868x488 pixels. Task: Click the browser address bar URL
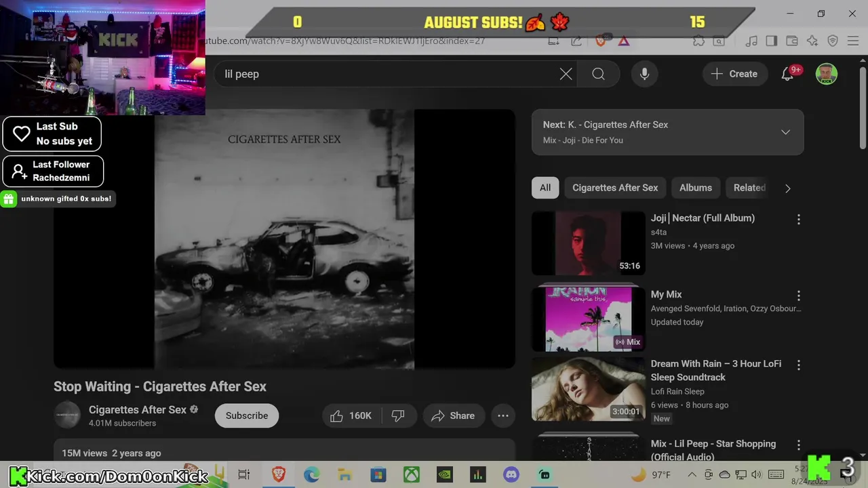click(x=344, y=41)
